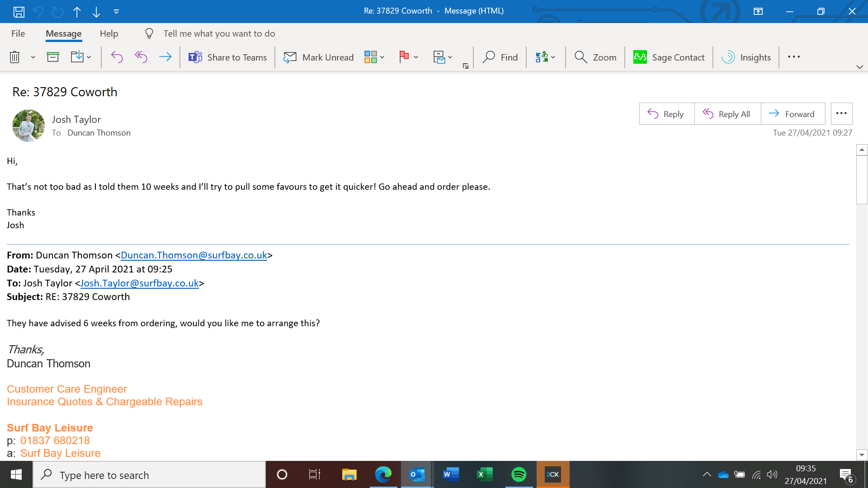Click the Reply All button
This screenshot has height=488, width=868.
click(727, 114)
